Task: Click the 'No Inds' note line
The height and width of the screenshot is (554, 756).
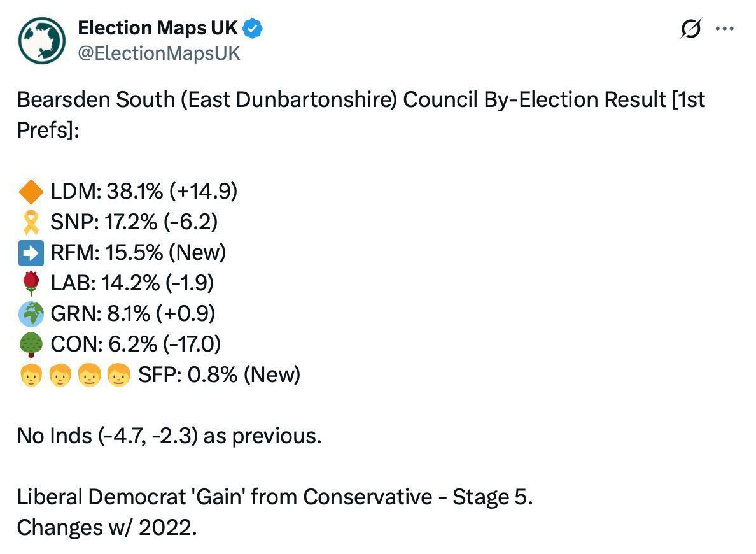Action: (x=169, y=436)
